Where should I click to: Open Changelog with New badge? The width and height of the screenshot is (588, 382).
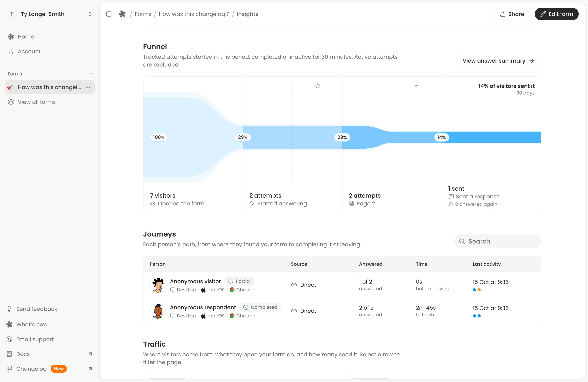click(x=50, y=369)
